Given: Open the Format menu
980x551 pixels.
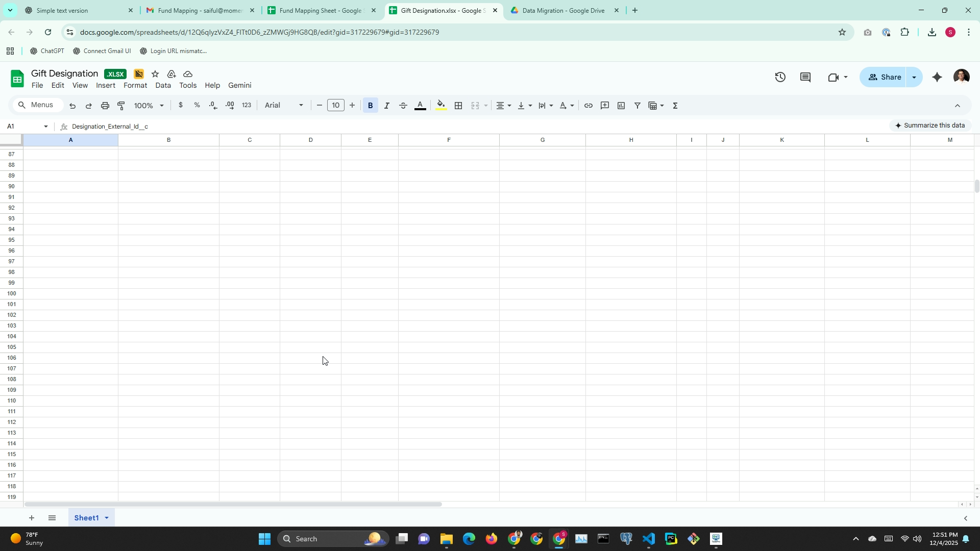Looking at the screenshot, I should pyautogui.click(x=135, y=86).
